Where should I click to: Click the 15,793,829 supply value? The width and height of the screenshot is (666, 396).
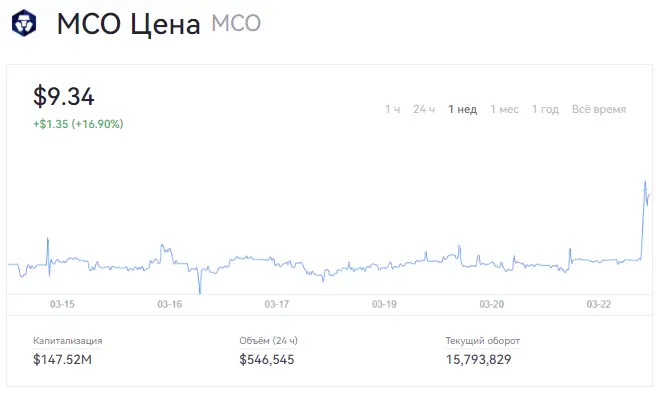[x=478, y=359]
